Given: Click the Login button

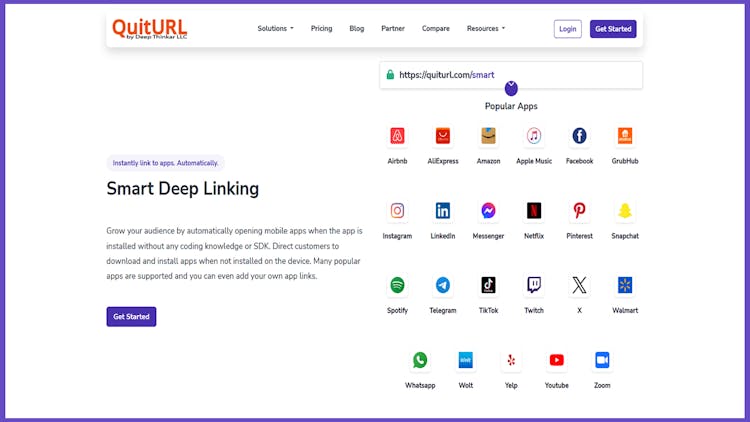Looking at the screenshot, I should (567, 29).
